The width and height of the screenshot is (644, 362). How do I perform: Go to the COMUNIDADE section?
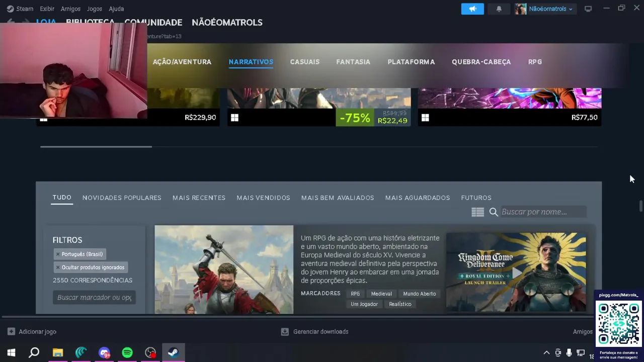153,22
